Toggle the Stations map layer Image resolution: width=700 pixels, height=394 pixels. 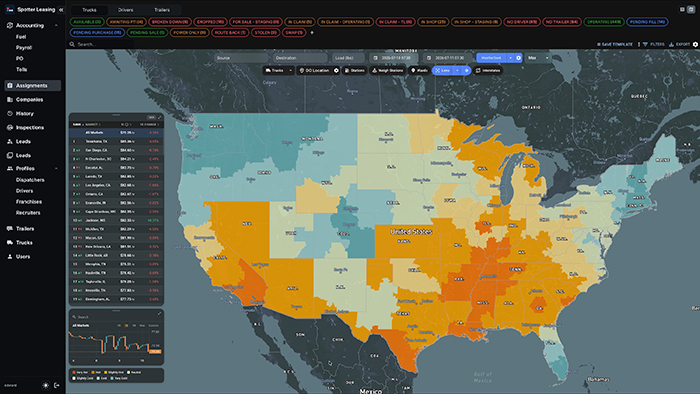point(354,71)
